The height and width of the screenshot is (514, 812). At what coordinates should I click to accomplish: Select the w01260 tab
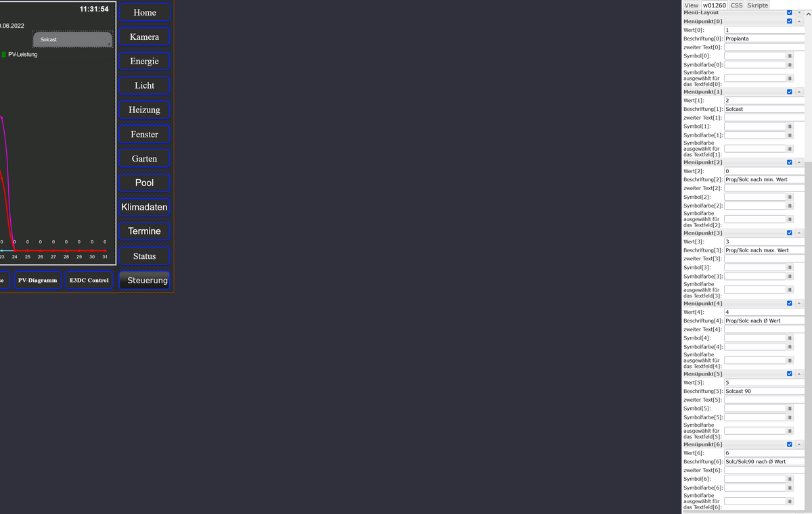click(715, 5)
